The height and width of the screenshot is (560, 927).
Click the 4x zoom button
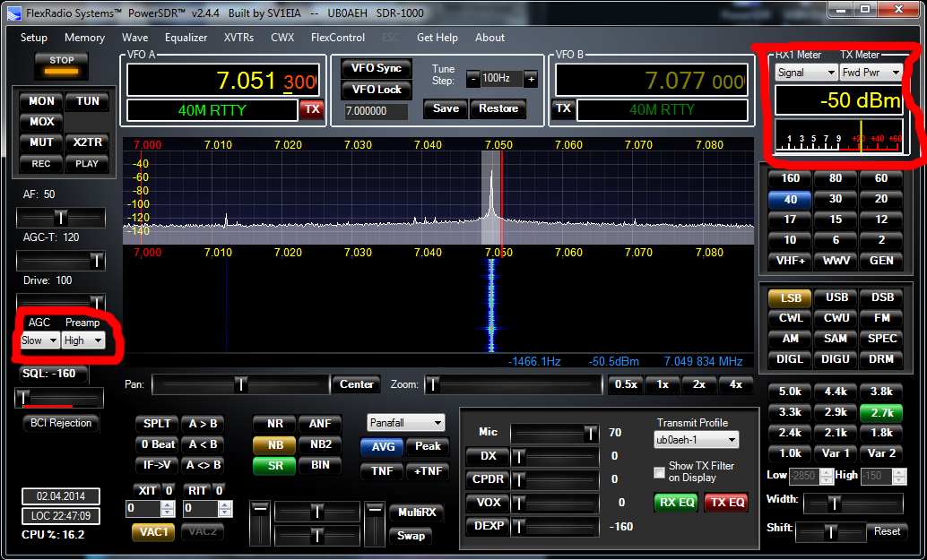(x=735, y=384)
